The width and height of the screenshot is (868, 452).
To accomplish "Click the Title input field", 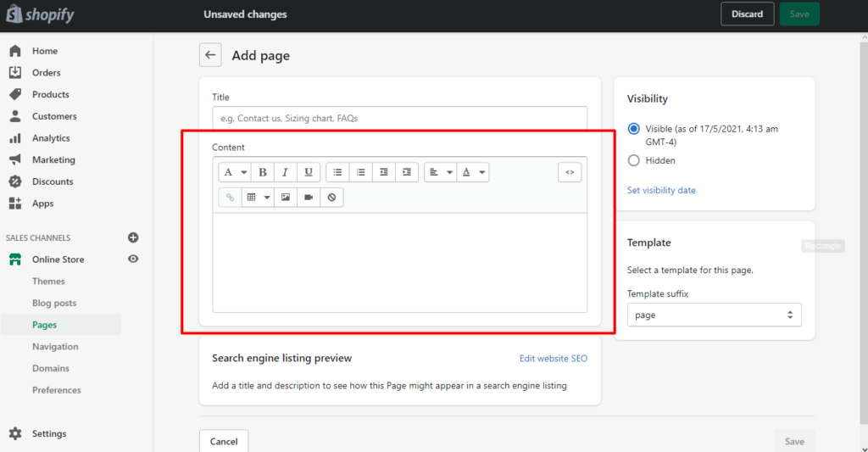I will pos(400,118).
